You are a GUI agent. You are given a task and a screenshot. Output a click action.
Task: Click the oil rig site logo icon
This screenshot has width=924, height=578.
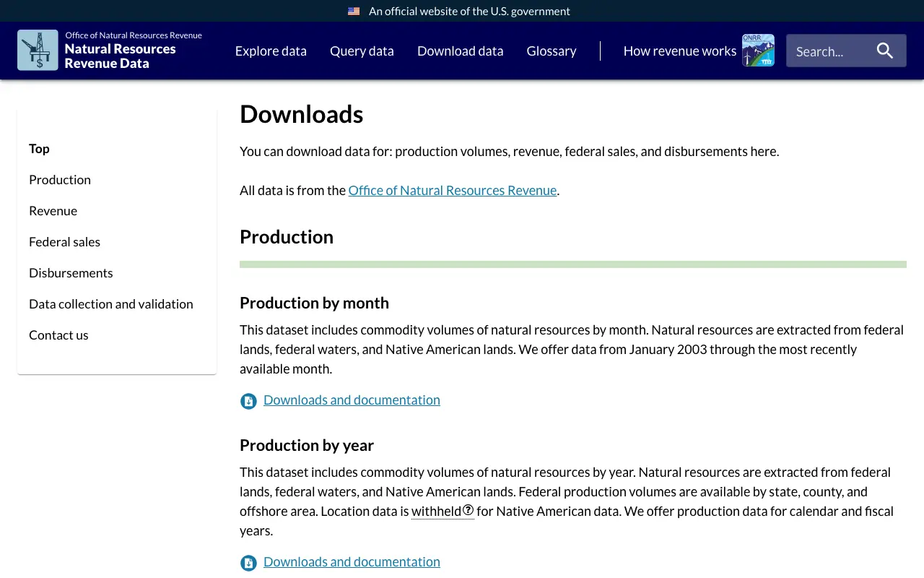(x=38, y=50)
